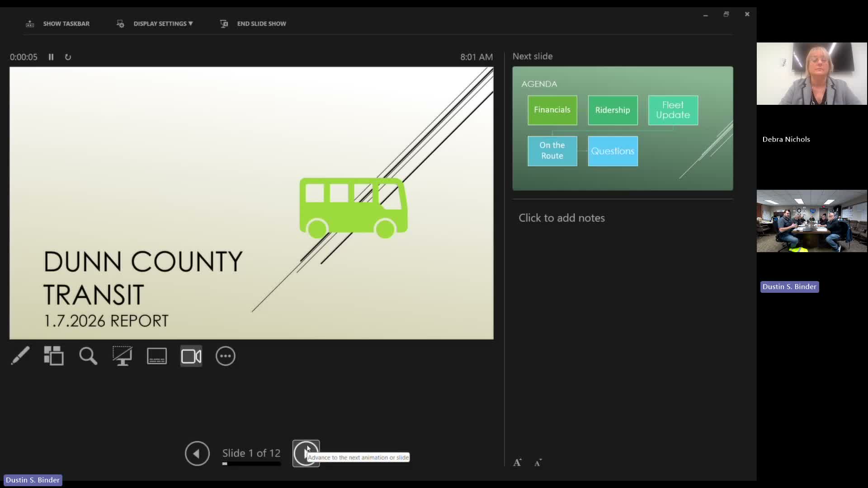Advance to the next animation or slide
Screen dimensions: 868x488
pyautogui.click(x=306, y=453)
